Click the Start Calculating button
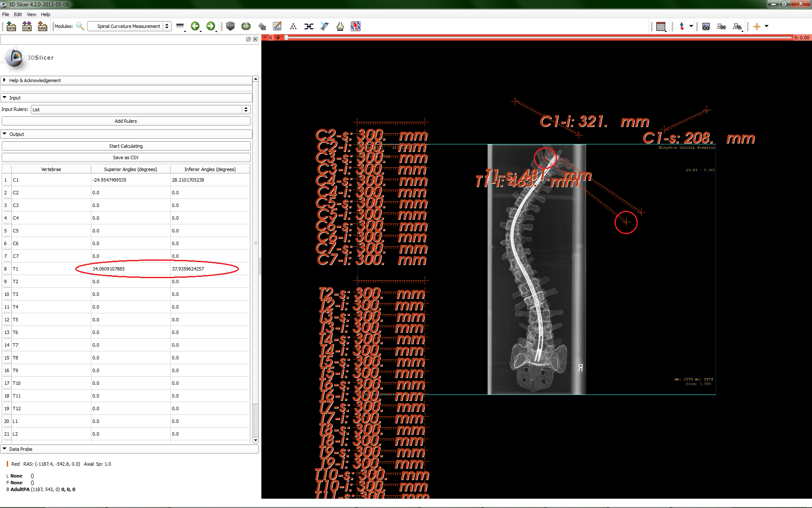This screenshot has width=812, height=508. tap(126, 146)
